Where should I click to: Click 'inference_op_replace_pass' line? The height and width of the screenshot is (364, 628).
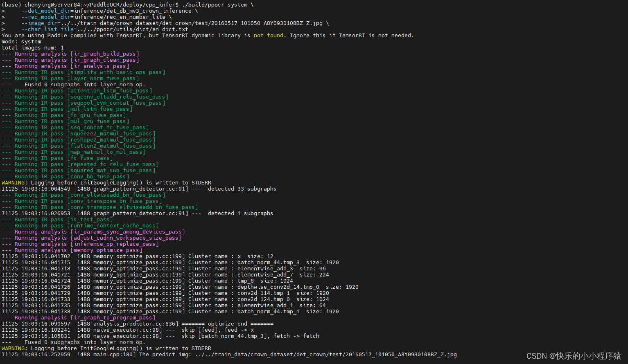[80, 244]
